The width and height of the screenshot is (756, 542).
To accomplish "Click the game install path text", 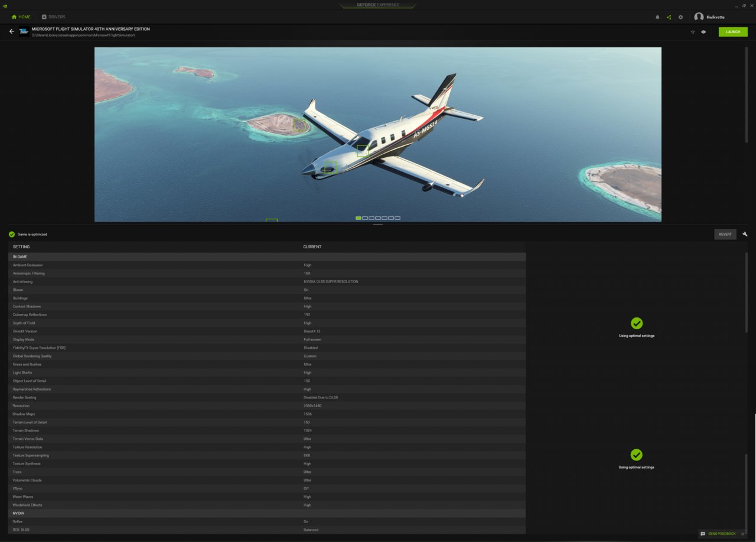I will click(x=83, y=35).
